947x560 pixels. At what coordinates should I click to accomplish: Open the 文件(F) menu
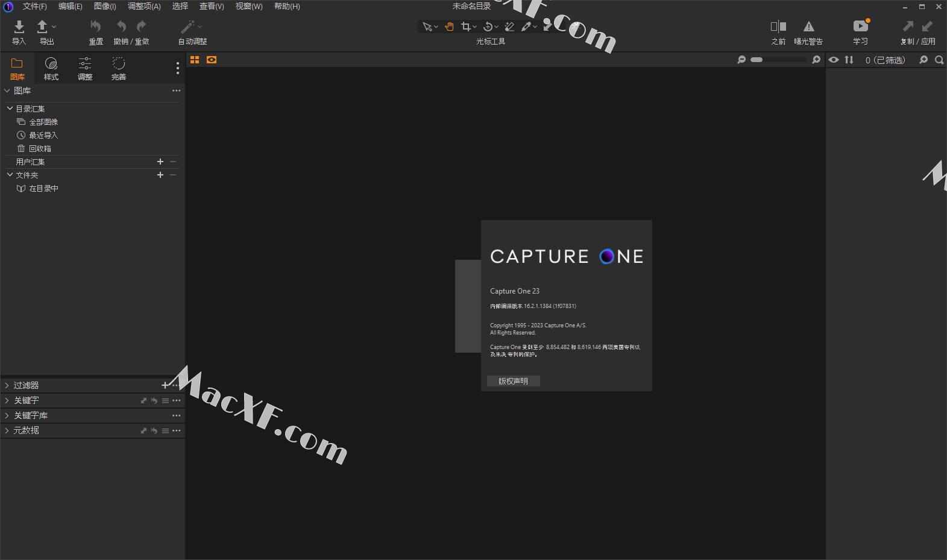(34, 7)
